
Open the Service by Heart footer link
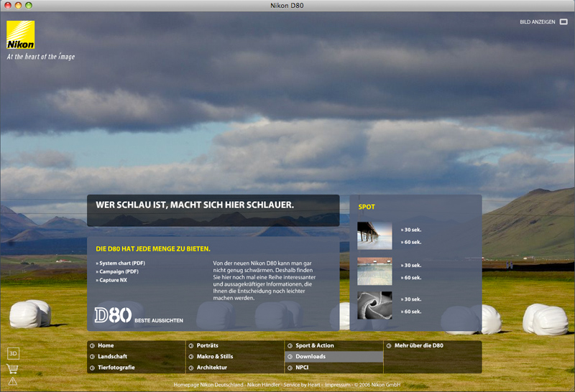point(302,385)
